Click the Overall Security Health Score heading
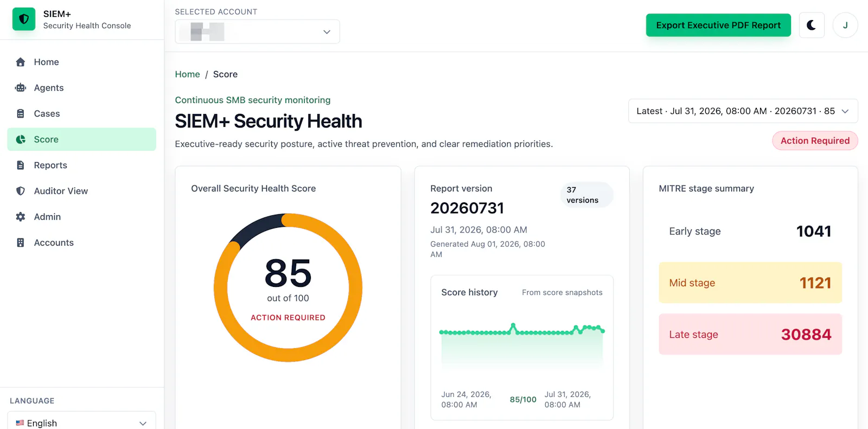The width and height of the screenshot is (868, 429). 253,189
